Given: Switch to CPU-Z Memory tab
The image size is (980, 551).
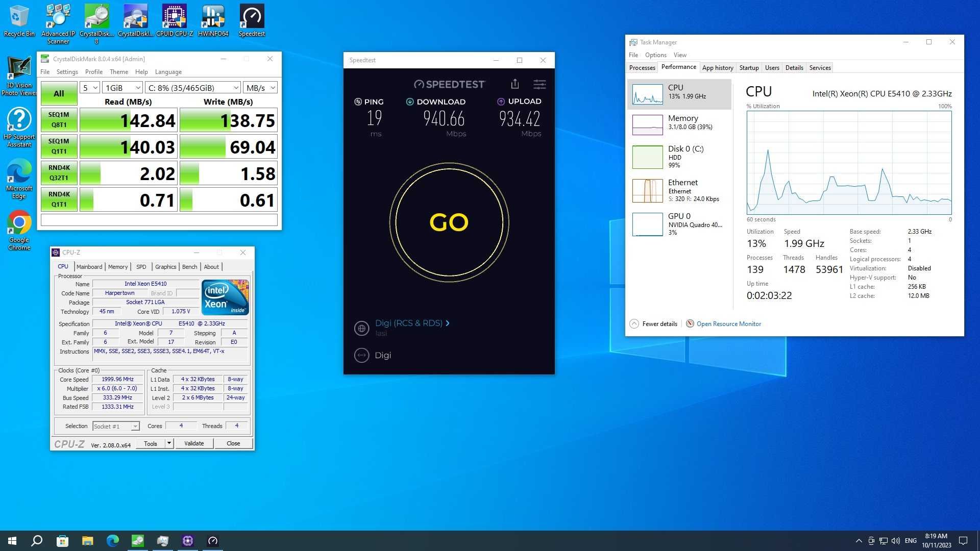Looking at the screenshot, I should point(118,267).
